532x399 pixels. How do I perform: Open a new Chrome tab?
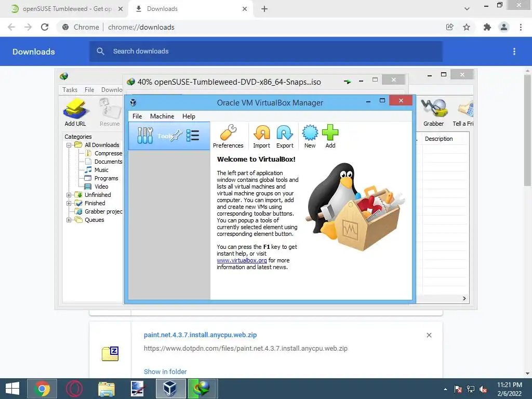264,9
